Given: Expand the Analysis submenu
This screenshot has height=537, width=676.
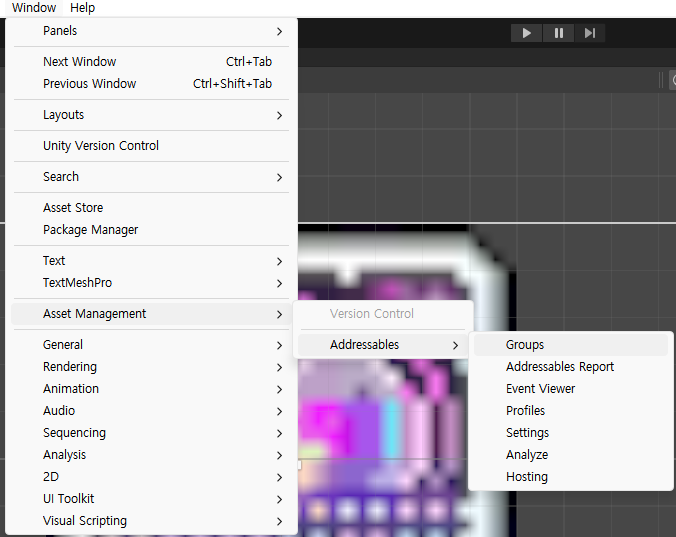Looking at the screenshot, I should pos(151,455).
